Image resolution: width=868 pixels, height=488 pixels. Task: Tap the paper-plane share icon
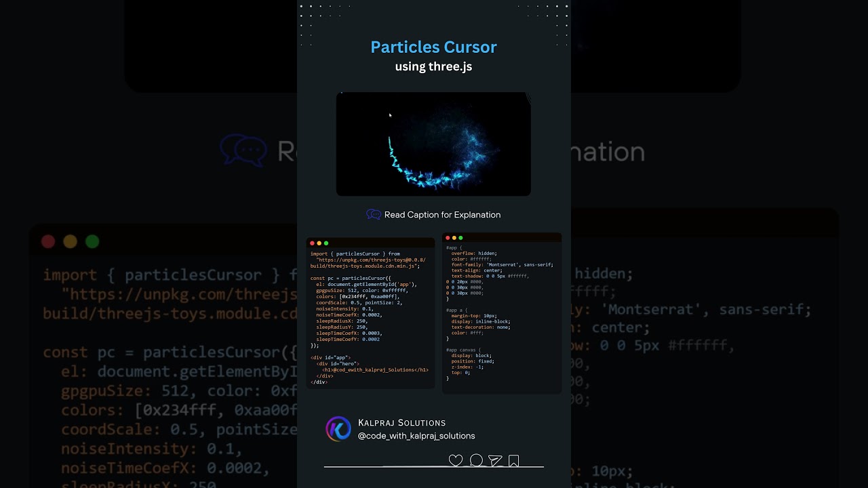tap(496, 461)
